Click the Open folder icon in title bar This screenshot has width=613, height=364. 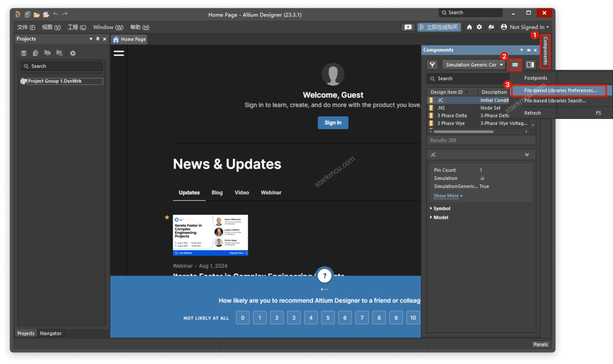[x=37, y=14]
